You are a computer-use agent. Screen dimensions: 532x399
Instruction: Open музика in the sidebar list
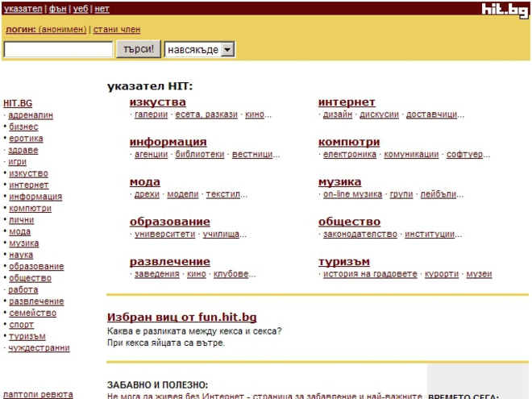click(x=23, y=243)
